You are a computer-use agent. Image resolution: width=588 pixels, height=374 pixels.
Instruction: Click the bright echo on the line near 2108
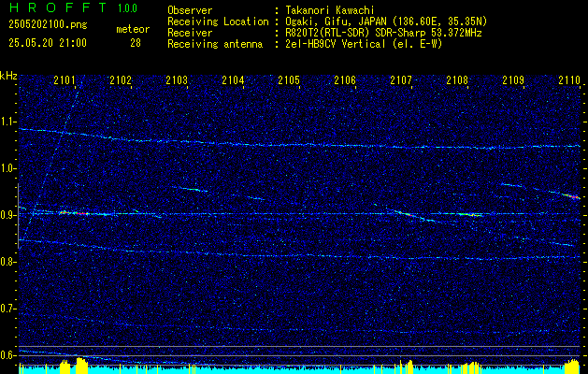(x=469, y=214)
